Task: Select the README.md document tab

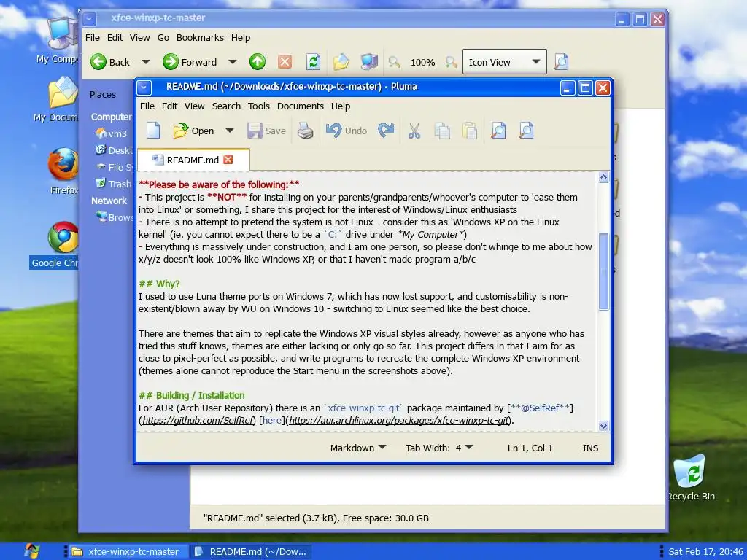Action: point(193,160)
